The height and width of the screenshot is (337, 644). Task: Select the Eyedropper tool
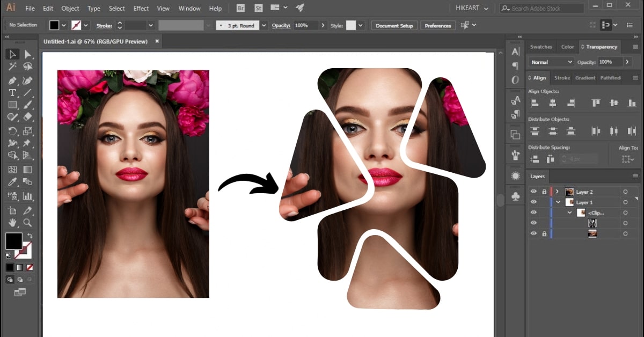(12, 183)
